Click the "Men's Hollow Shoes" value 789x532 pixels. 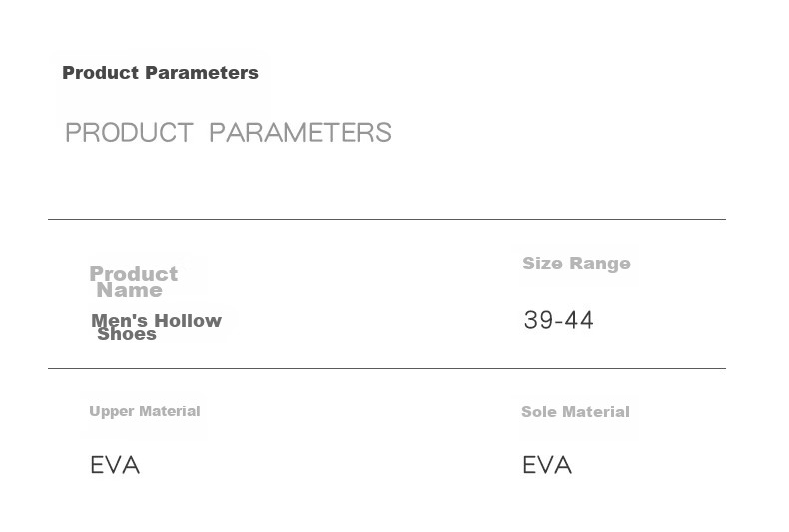156,327
